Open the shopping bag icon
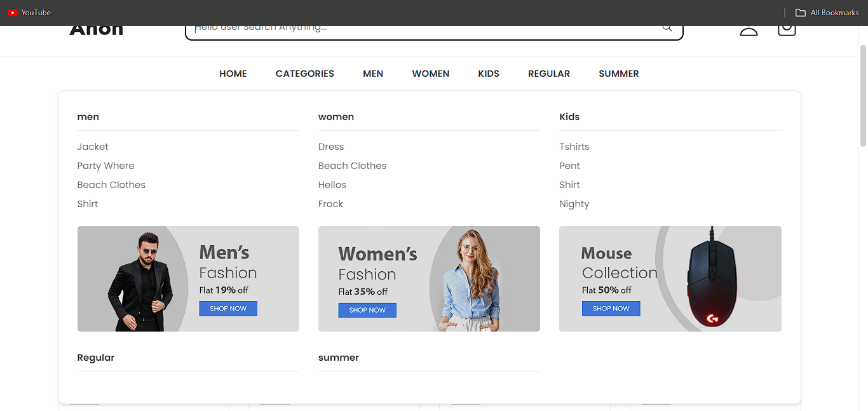 click(x=787, y=30)
